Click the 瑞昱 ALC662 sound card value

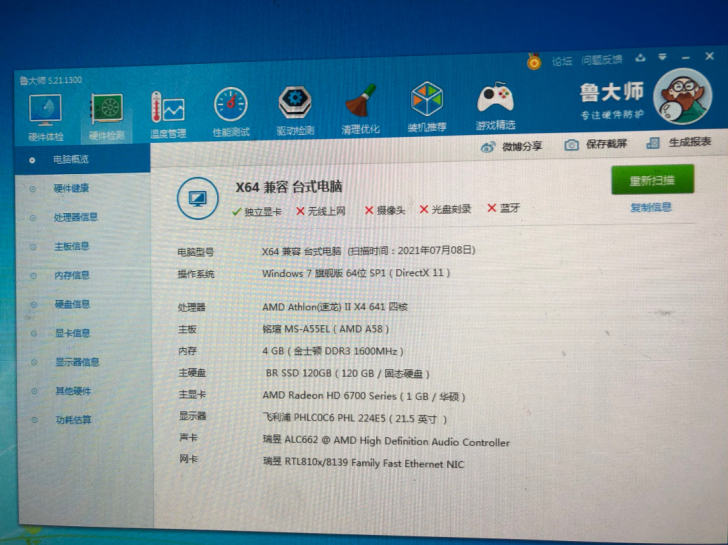(x=386, y=441)
